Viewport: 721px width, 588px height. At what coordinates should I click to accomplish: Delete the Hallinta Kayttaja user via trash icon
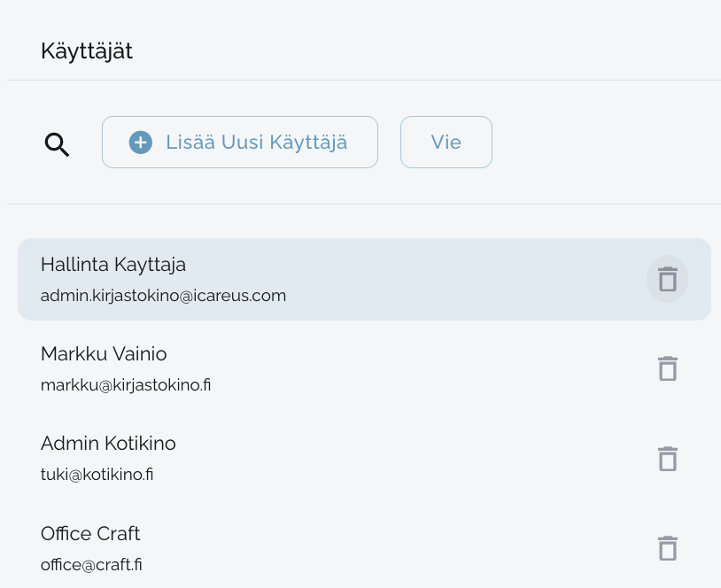(x=668, y=279)
